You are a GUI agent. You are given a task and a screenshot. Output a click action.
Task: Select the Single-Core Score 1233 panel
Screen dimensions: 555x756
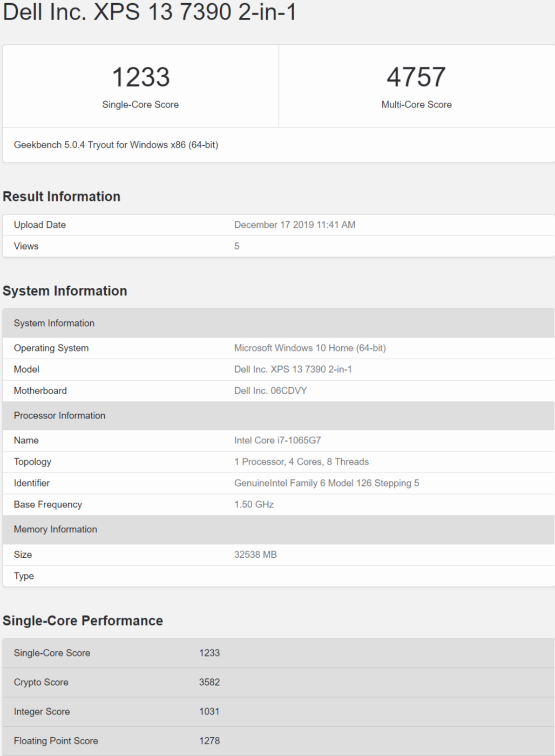pyautogui.click(x=140, y=84)
